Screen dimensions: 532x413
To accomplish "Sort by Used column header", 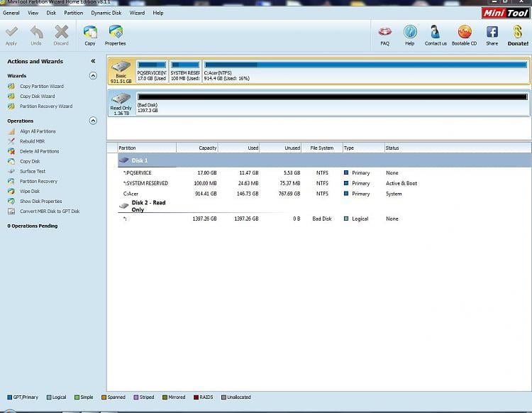I will pos(239,148).
